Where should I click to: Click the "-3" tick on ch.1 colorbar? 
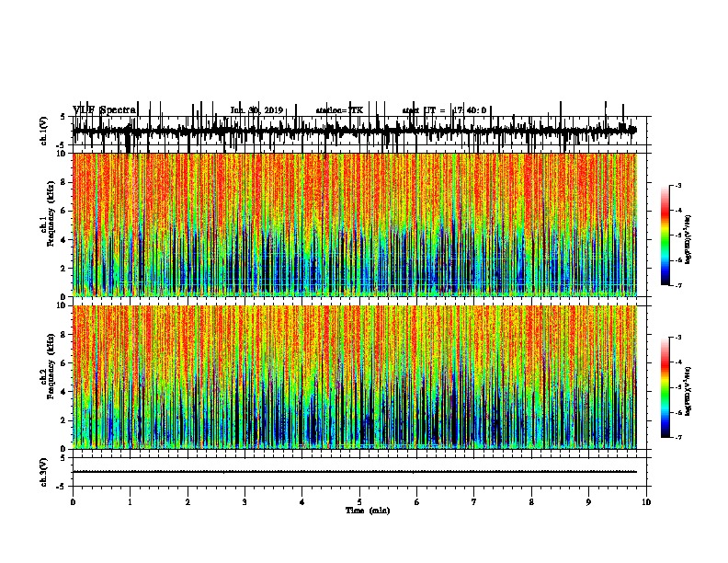[678, 185]
